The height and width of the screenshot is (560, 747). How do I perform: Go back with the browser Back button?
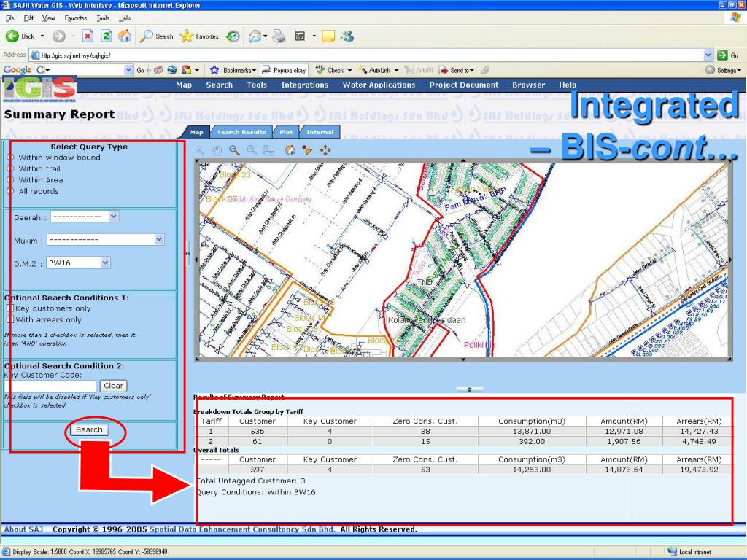click(x=20, y=36)
